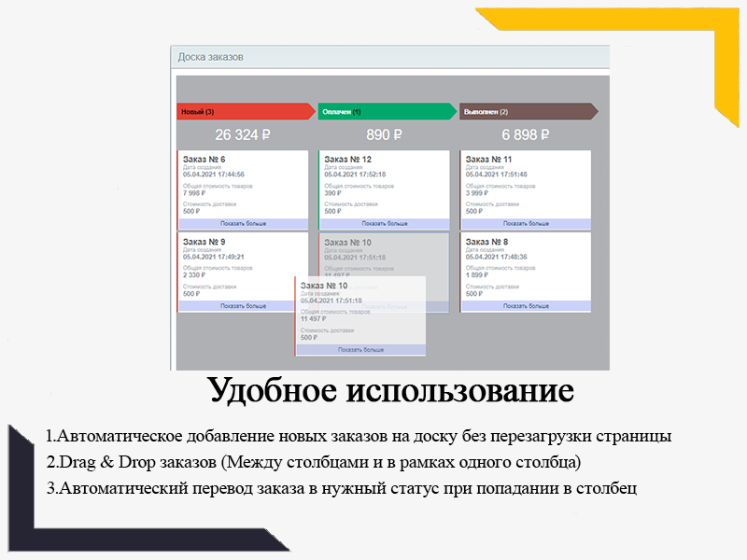This screenshot has width=747, height=560.
Task: Click the dragged floating Заказ № 10 title
Action: tap(324, 286)
